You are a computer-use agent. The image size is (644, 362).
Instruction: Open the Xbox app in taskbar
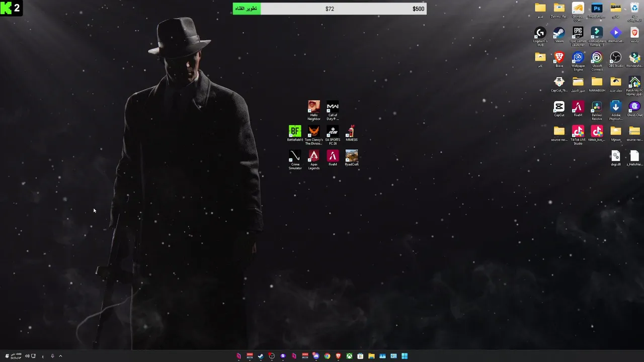pos(349,356)
